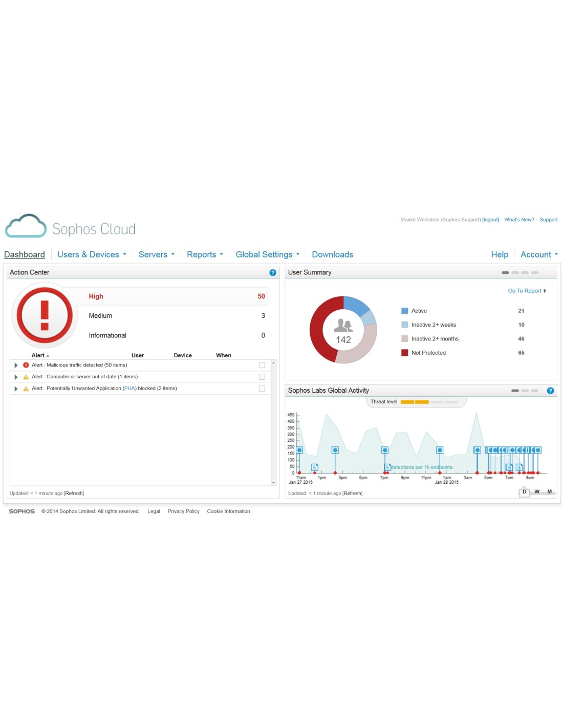Go to the Downloads tab
Viewport: 563px width, 728px height.
[332, 254]
